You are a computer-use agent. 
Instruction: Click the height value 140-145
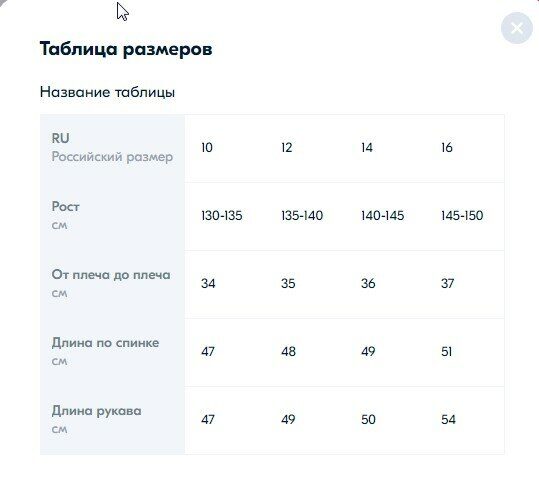pos(382,216)
